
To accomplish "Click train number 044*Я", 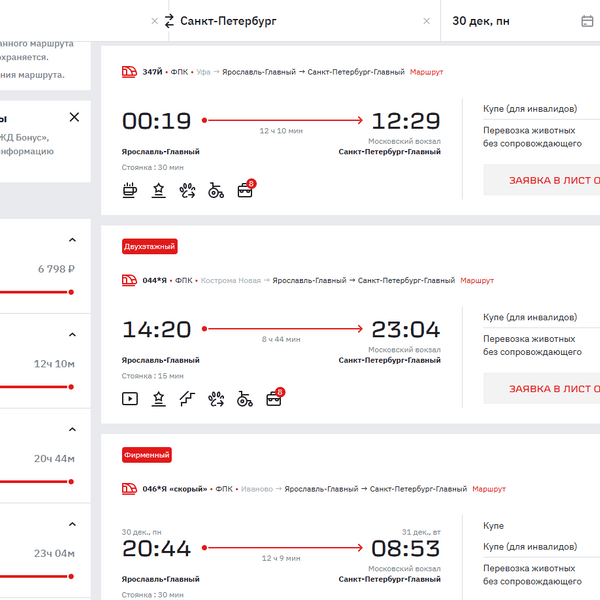I will [x=155, y=280].
